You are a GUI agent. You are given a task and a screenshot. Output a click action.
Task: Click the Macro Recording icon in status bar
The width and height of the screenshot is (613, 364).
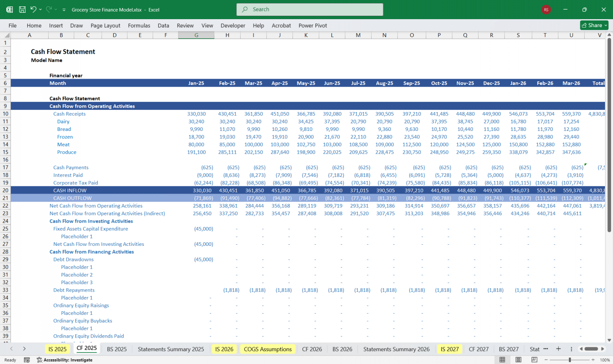pyautogui.click(x=27, y=360)
